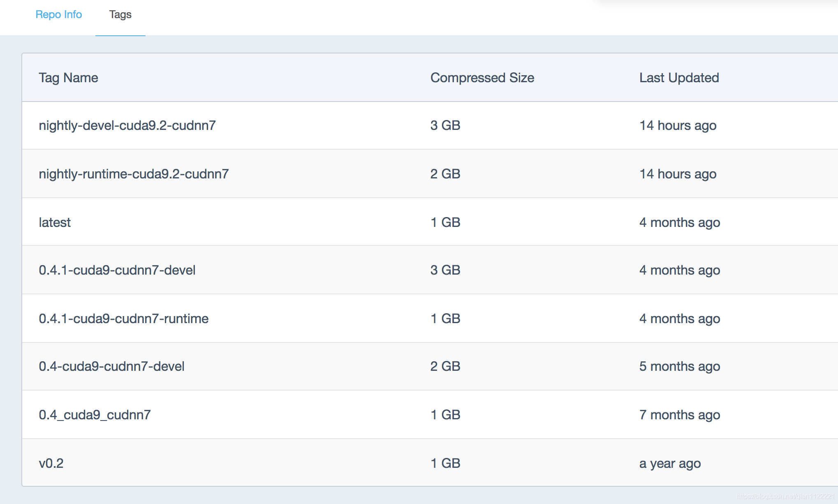Select the nightly-devel-cuda9.2-cudnn7 tag

(127, 125)
